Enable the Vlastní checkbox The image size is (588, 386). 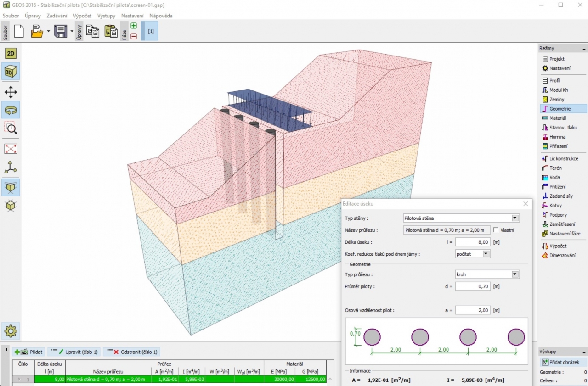click(496, 230)
